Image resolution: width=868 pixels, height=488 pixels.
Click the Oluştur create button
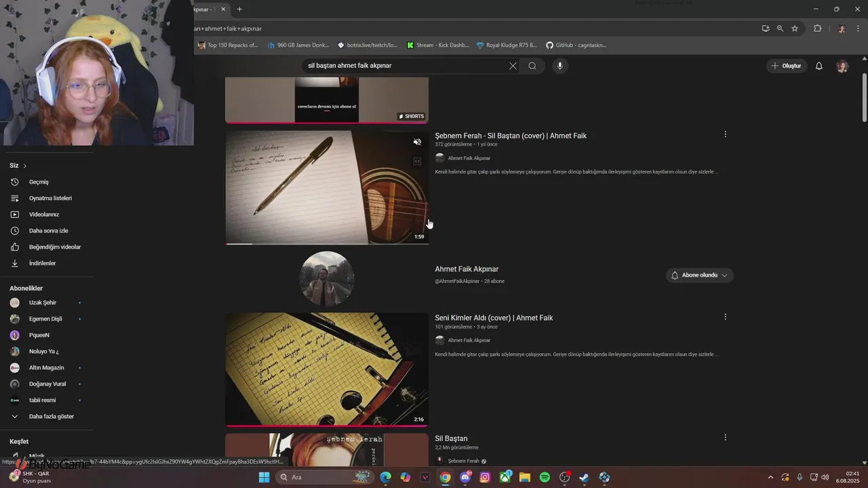(x=787, y=66)
